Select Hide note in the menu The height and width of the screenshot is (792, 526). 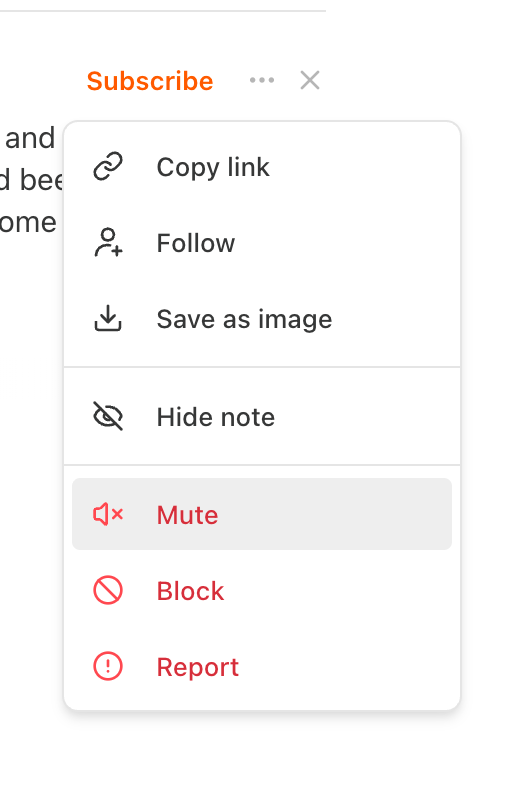(x=216, y=417)
